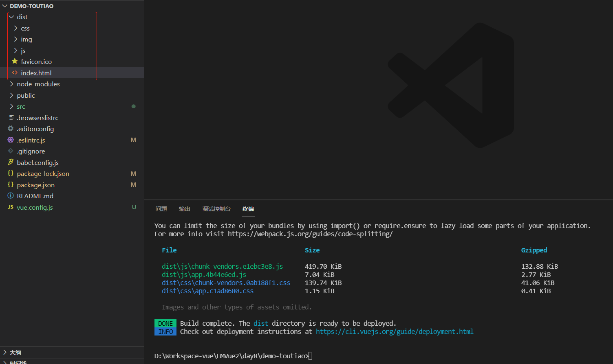
Task: Click the Gzipped column header in terminal
Action: pos(534,250)
